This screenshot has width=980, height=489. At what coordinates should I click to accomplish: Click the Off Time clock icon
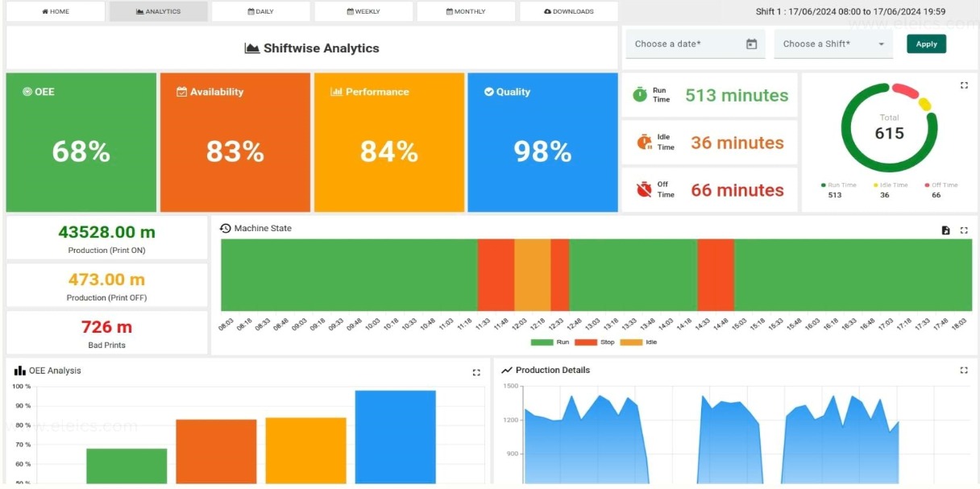tap(643, 190)
